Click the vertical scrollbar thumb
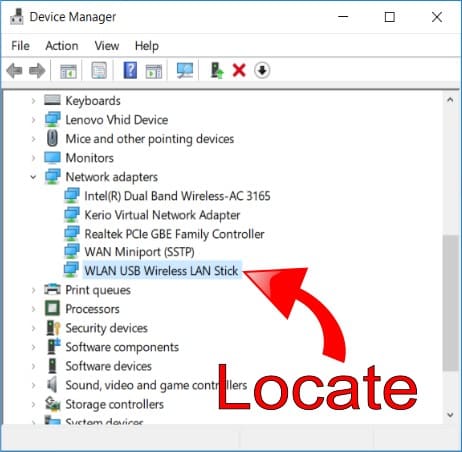 click(x=450, y=303)
